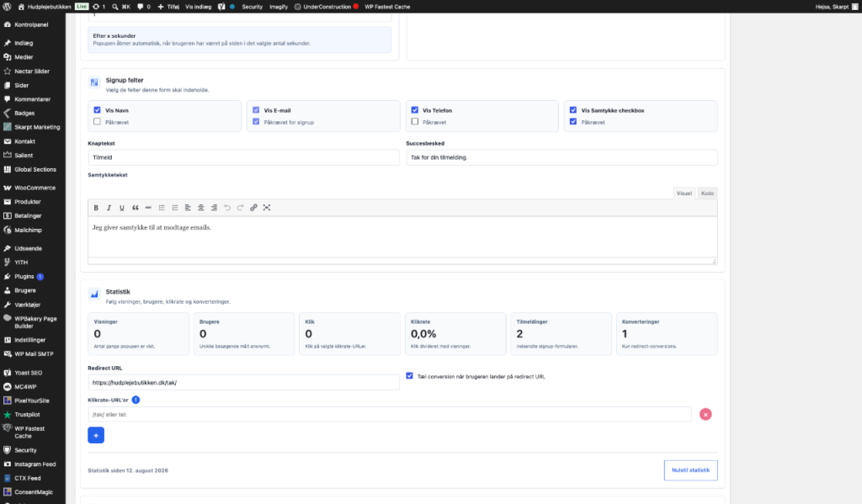Open Skarpt Marketing in the sidebar
This screenshot has height=504, width=862.
(x=37, y=127)
